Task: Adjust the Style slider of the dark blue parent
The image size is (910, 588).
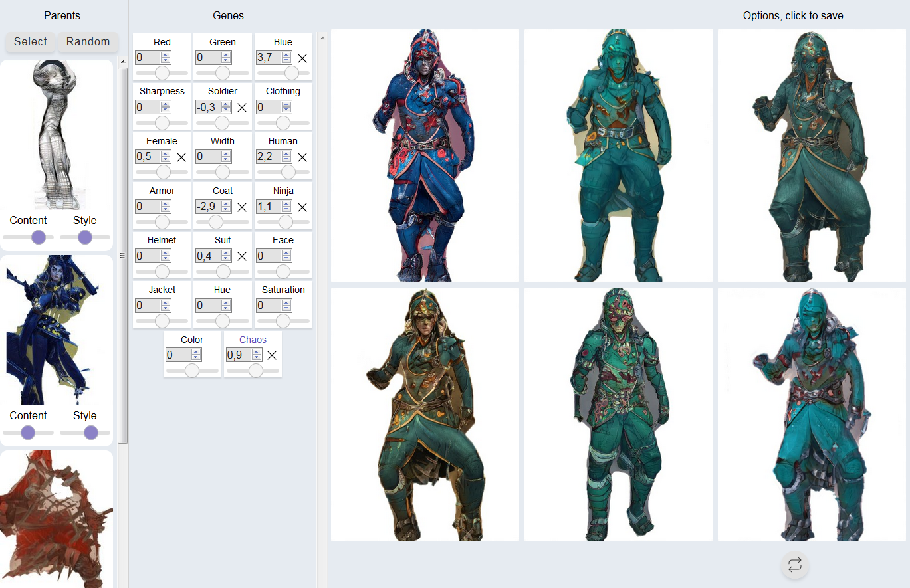Action: [85, 433]
